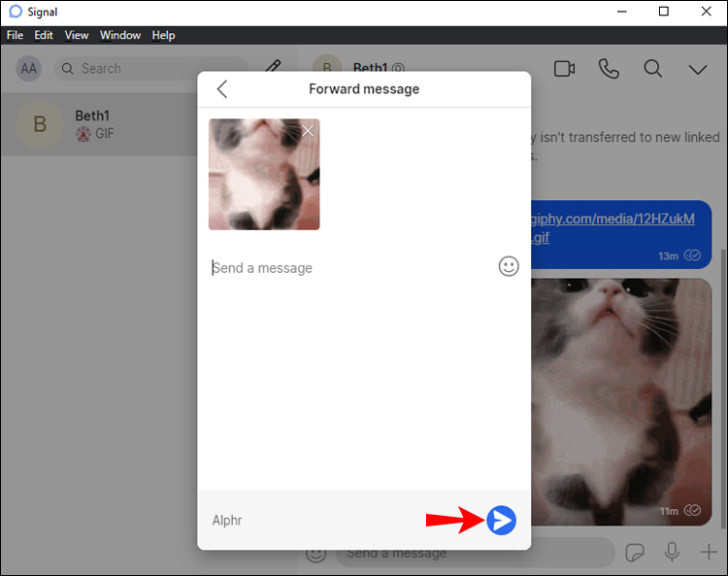Click the Send a message field in dialog
Screen dimensions: 728x576
click(353, 267)
